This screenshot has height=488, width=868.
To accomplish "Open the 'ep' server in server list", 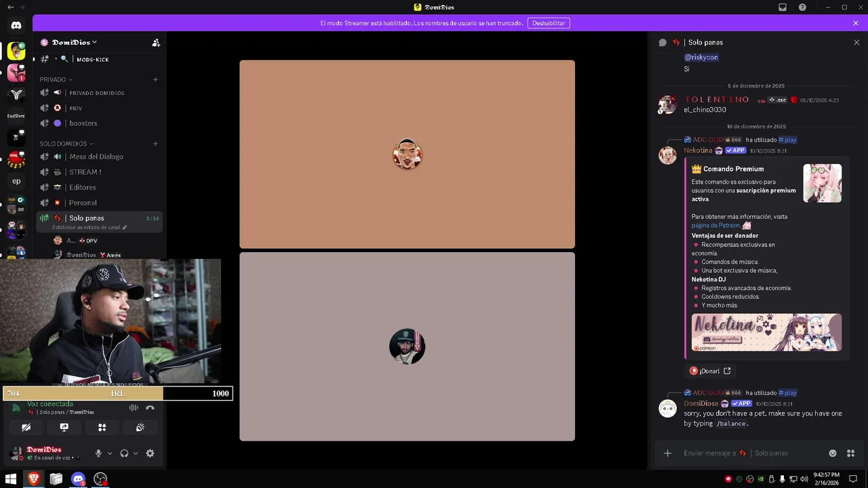I will pyautogui.click(x=16, y=181).
